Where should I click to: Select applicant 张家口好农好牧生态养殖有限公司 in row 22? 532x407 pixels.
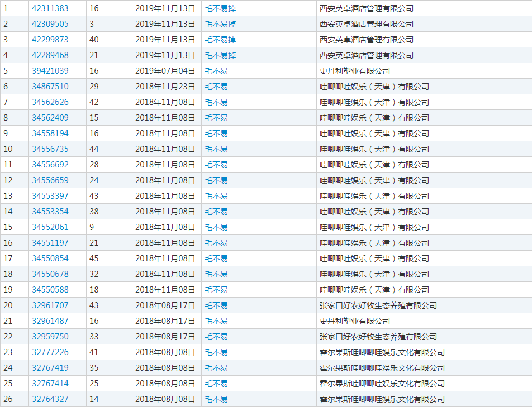point(378,337)
